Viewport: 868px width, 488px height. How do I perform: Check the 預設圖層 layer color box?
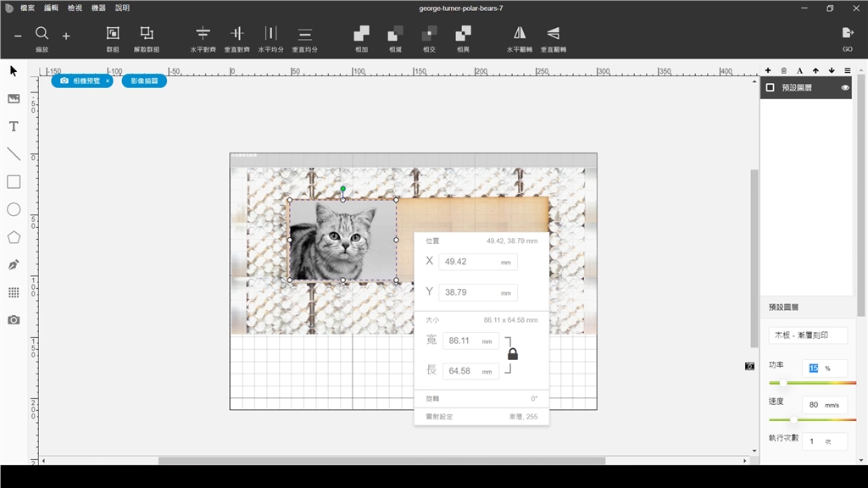click(771, 87)
